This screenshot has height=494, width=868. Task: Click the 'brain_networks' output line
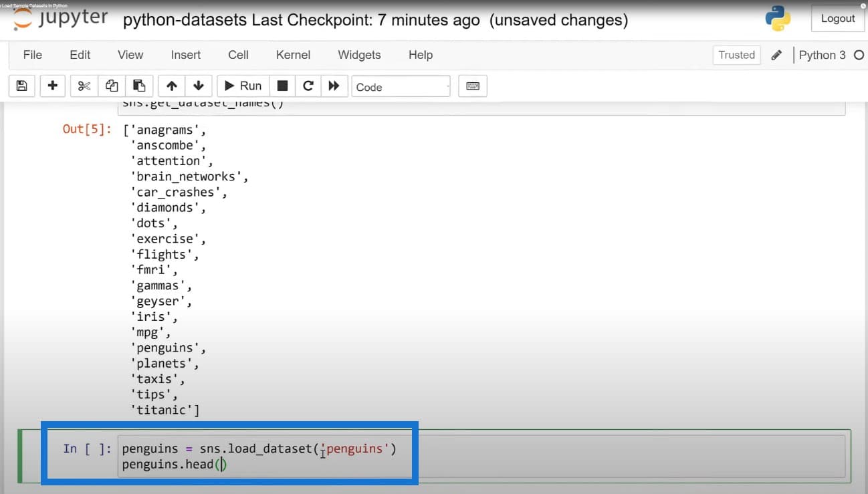tap(190, 176)
